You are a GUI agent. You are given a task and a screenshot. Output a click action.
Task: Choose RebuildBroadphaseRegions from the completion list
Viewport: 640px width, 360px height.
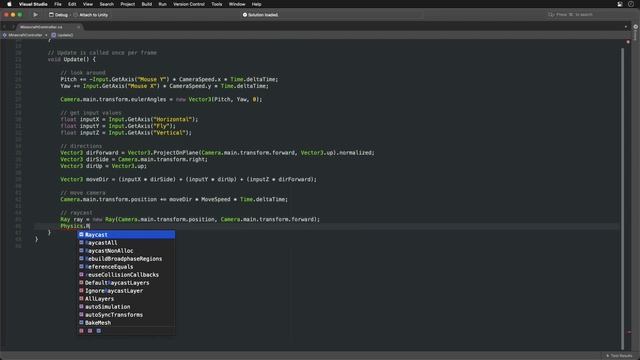[x=126, y=259]
